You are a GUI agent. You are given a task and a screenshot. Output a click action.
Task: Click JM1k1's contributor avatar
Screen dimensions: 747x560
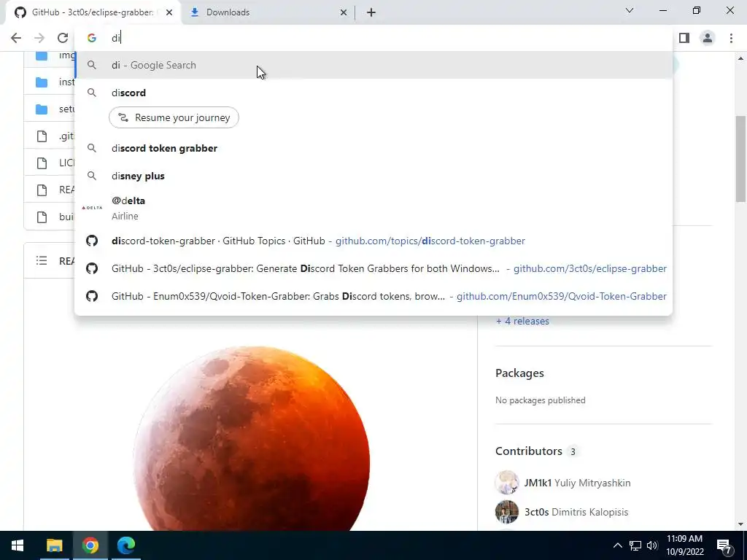[x=507, y=483]
